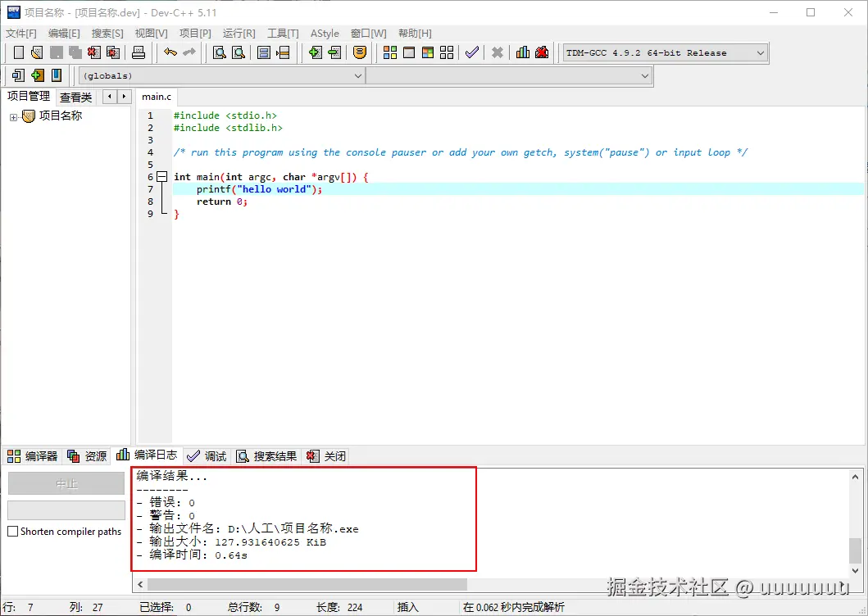This screenshot has width=868, height=616.
Task: Open the 帮助[H] menu
Action: [415, 34]
